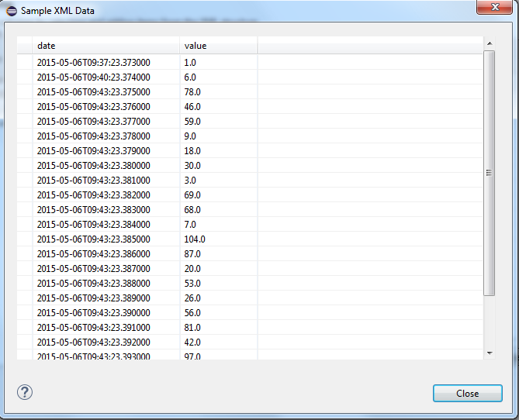Click the scrollbar up arrow
Viewport: 519px width, 420px height.
[490, 43]
